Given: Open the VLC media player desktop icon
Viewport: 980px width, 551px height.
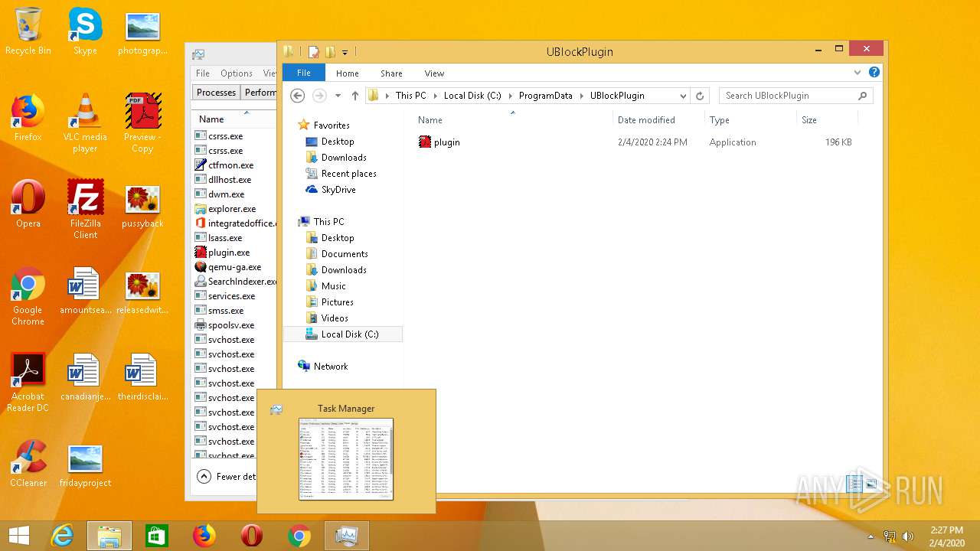Looking at the screenshot, I should (x=85, y=122).
